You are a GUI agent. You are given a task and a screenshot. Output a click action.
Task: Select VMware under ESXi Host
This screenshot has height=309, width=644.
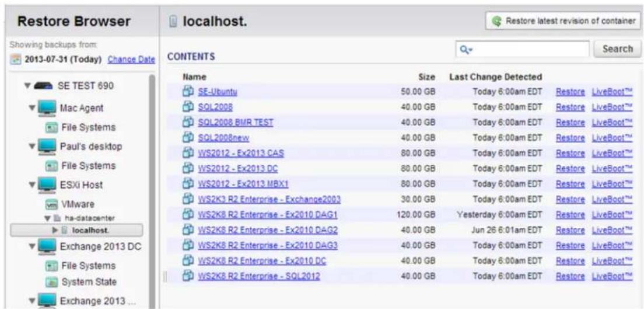[77, 204]
